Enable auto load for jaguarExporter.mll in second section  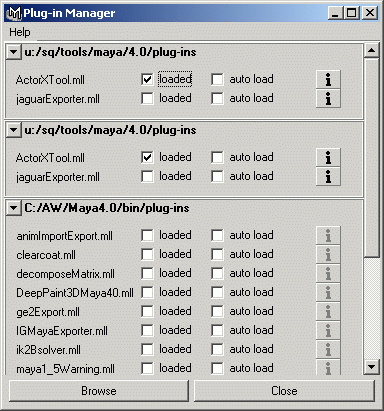point(217,176)
